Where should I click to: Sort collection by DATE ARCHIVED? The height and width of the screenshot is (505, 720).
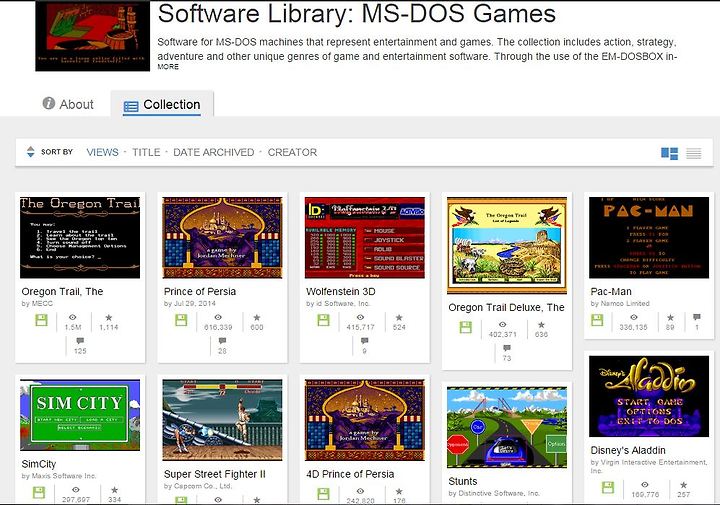[214, 152]
